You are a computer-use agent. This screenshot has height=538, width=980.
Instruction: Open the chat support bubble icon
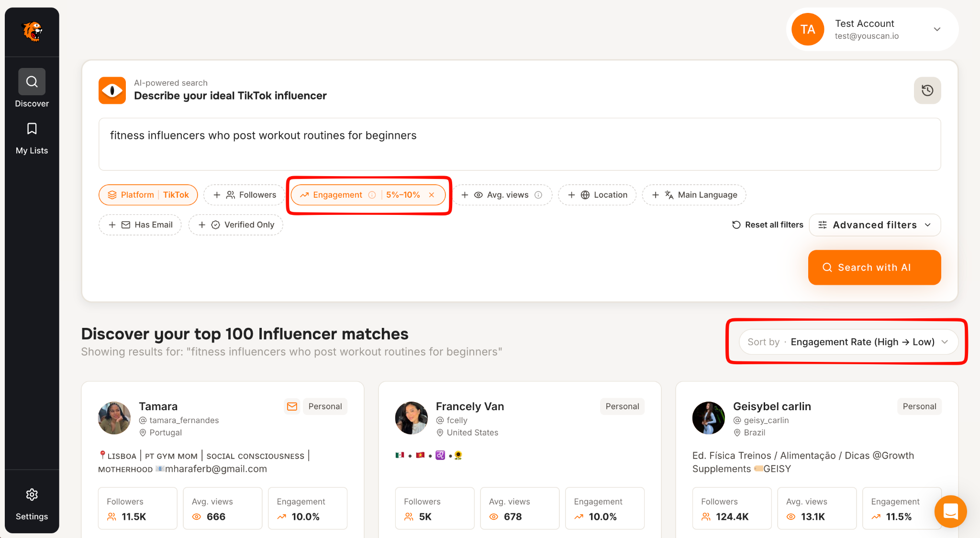tap(950, 511)
